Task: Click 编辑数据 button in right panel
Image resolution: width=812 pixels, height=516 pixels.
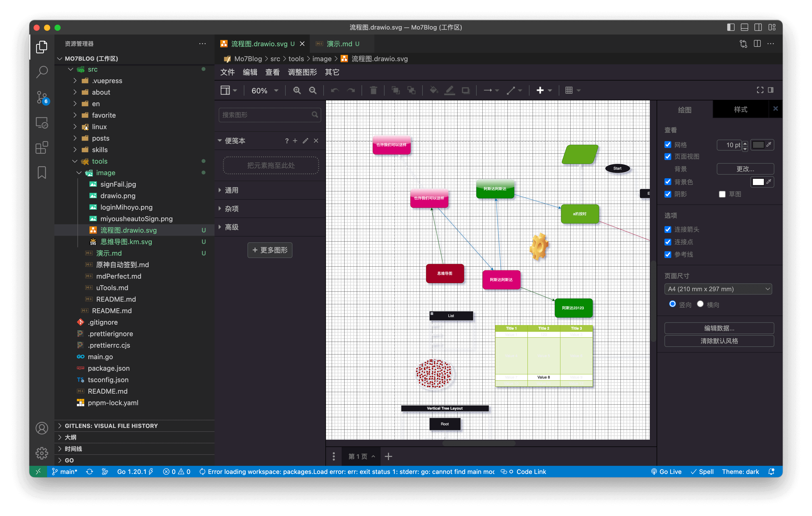Action: tap(719, 328)
